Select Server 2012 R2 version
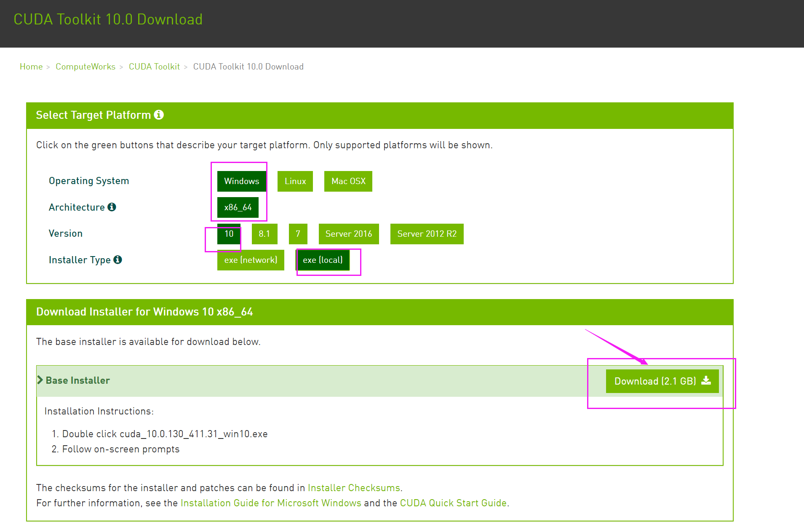The width and height of the screenshot is (804, 532). [x=427, y=234]
